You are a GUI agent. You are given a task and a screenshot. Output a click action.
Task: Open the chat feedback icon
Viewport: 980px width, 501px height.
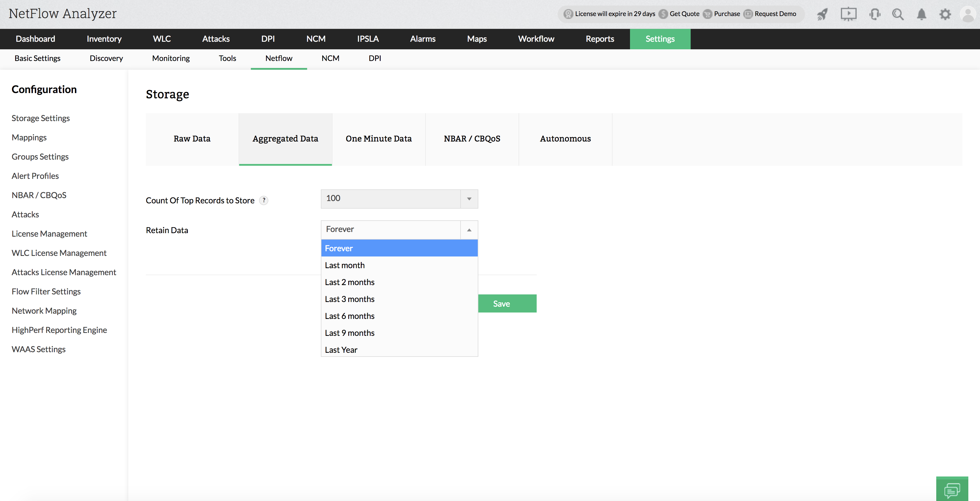point(952,490)
